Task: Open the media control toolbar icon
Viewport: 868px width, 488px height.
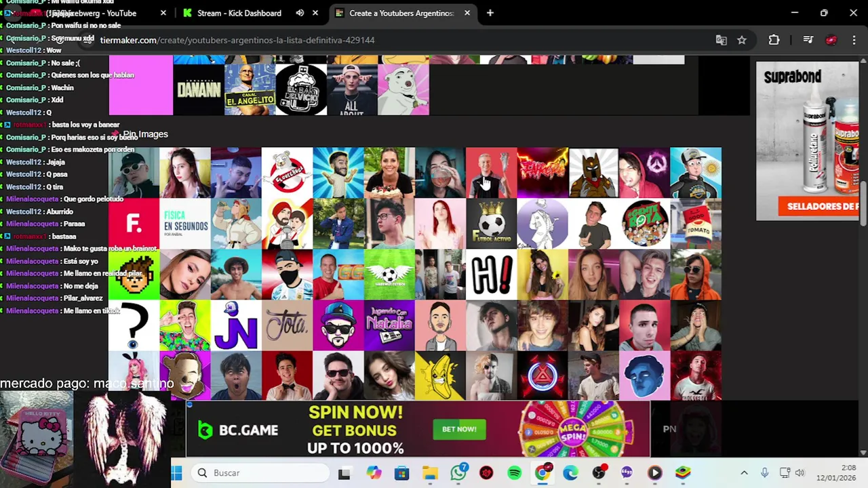Action: point(808,40)
